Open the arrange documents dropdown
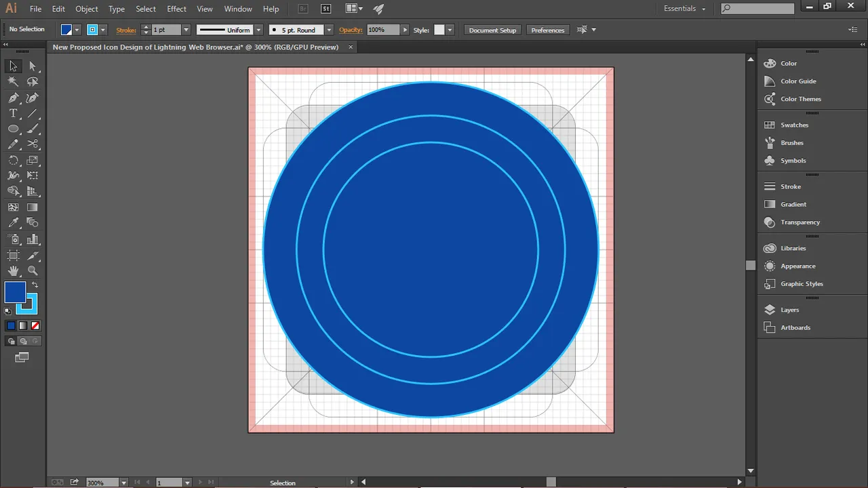 pos(354,9)
